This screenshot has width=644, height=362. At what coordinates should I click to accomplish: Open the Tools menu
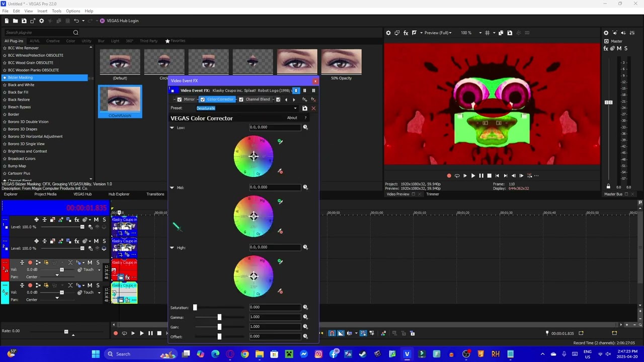point(56,11)
